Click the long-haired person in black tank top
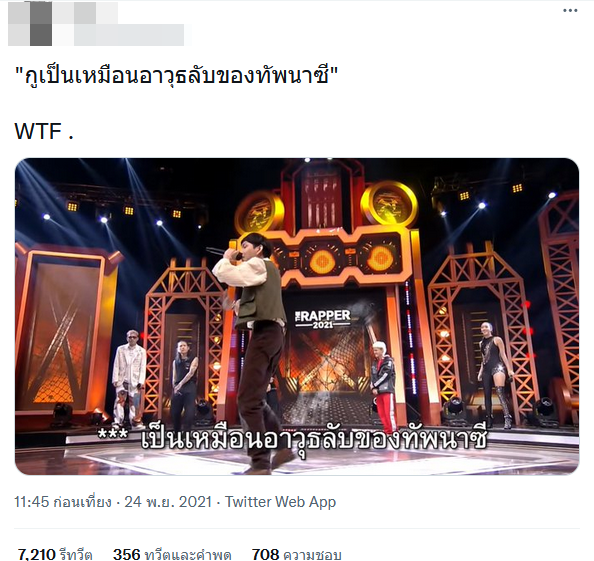Screen dimensions: 594x561 [184, 384]
